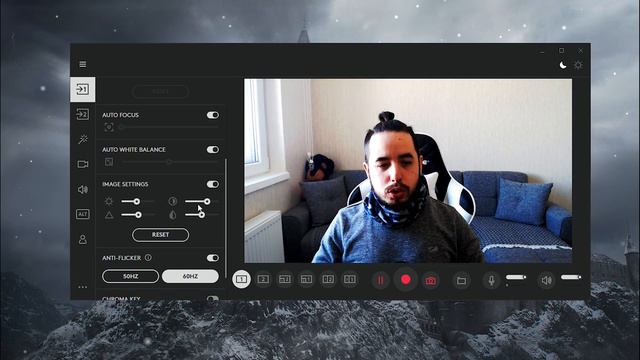Click the Anti-Flicker info icon

(148, 258)
